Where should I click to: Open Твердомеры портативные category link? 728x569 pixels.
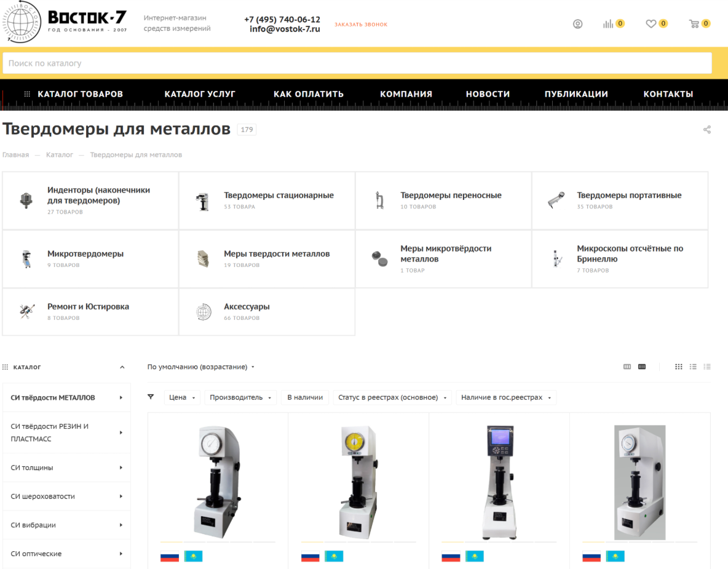(629, 195)
